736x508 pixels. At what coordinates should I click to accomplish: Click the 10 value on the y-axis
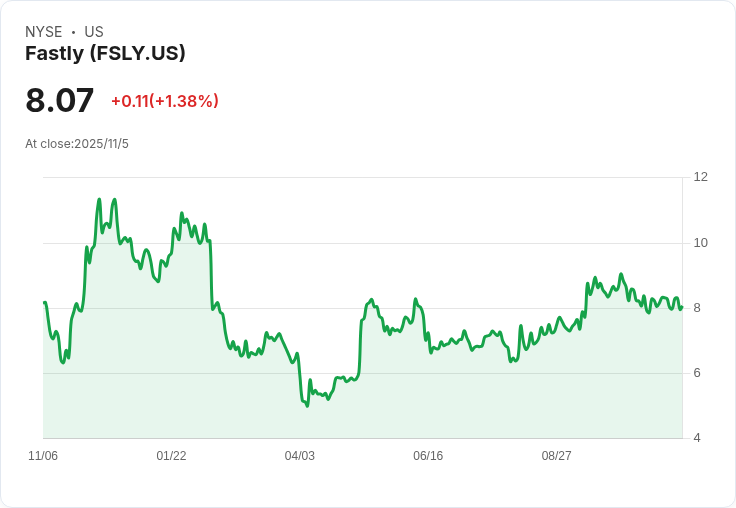[700, 243]
